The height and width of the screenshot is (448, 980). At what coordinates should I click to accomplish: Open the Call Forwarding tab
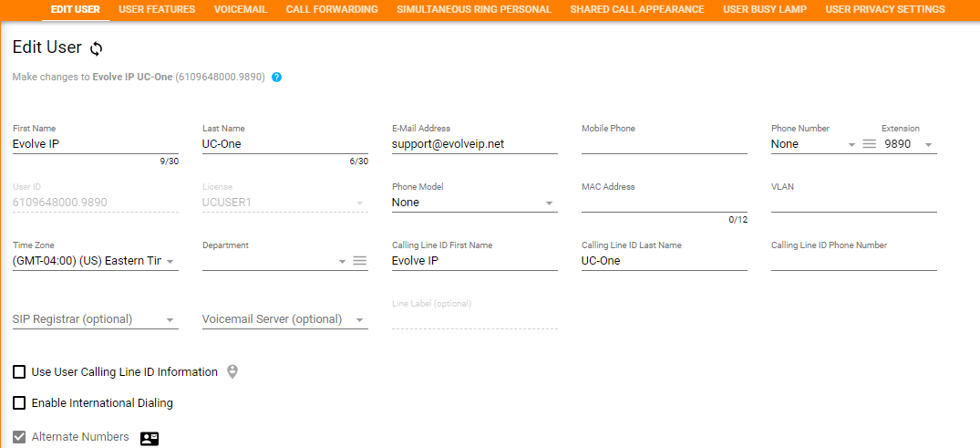pyautogui.click(x=332, y=9)
